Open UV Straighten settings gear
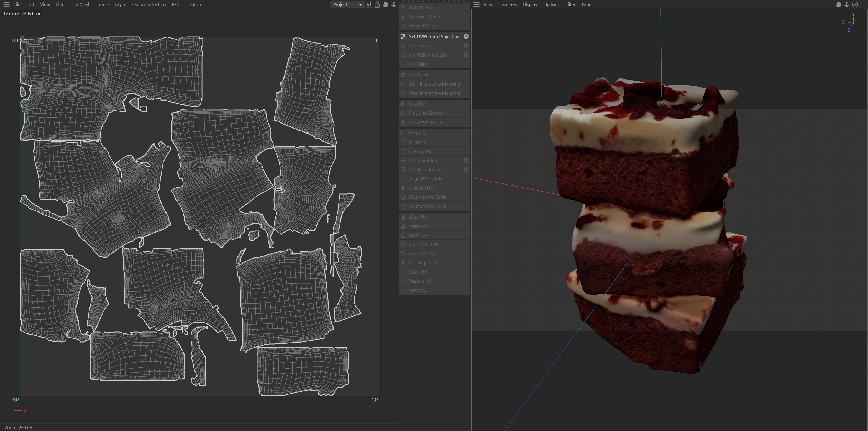This screenshot has height=431, width=868. 466,160
